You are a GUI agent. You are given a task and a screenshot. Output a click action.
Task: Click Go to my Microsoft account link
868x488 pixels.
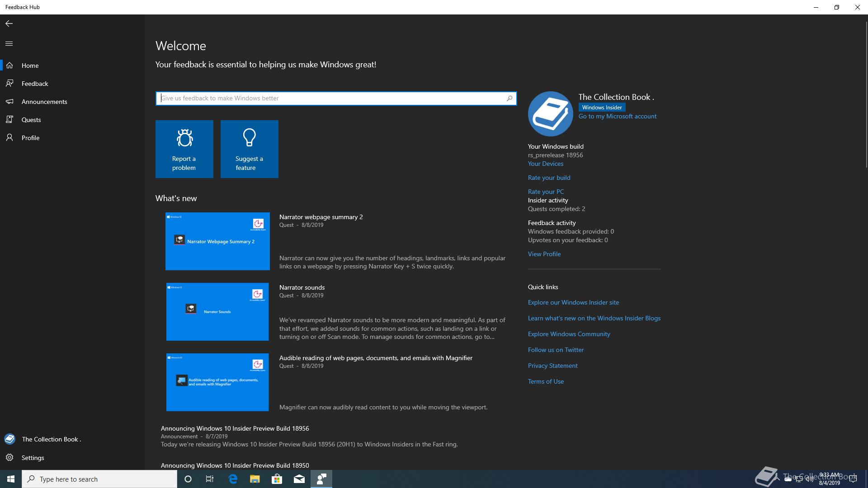click(x=618, y=116)
